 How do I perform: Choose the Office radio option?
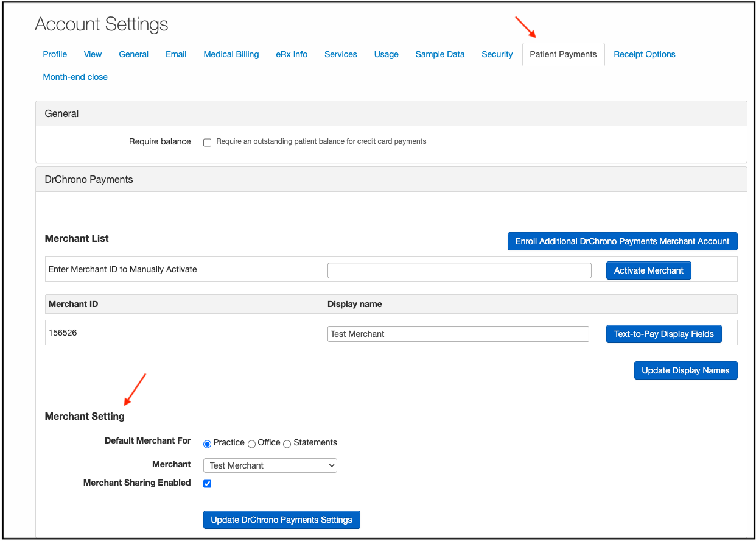[251, 444]
